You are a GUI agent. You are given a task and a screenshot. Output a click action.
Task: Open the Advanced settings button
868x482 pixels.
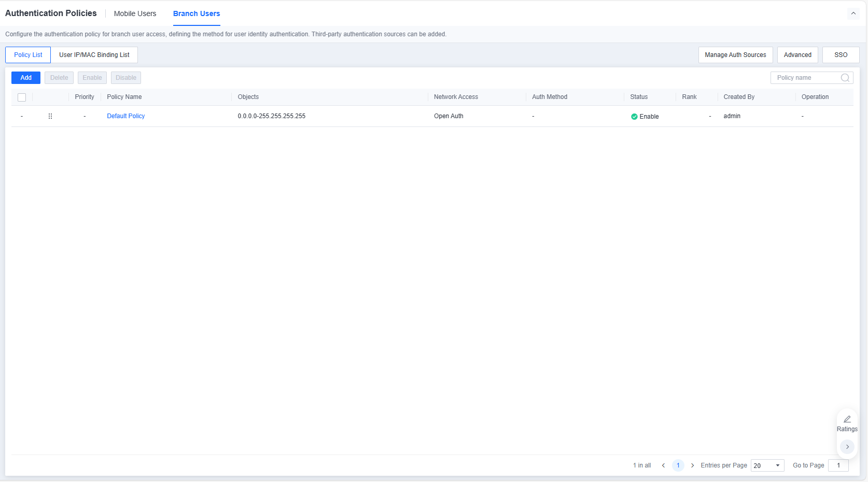pos(797,55)
